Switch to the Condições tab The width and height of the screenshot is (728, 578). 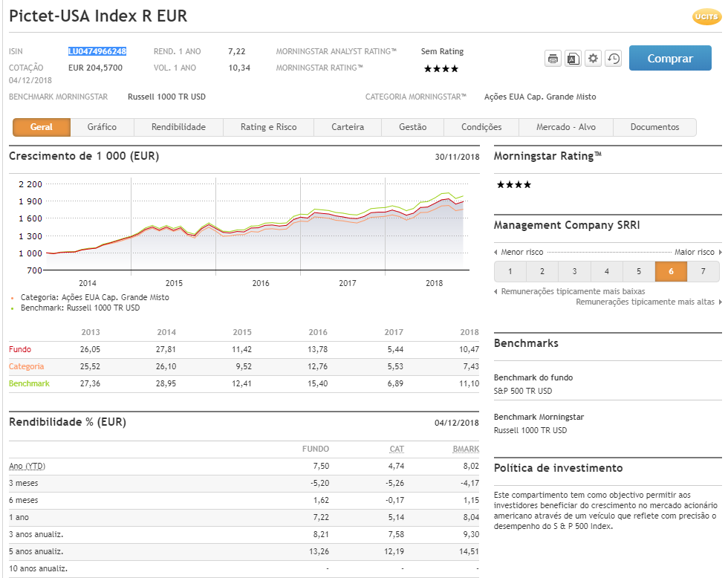[481, 127]
